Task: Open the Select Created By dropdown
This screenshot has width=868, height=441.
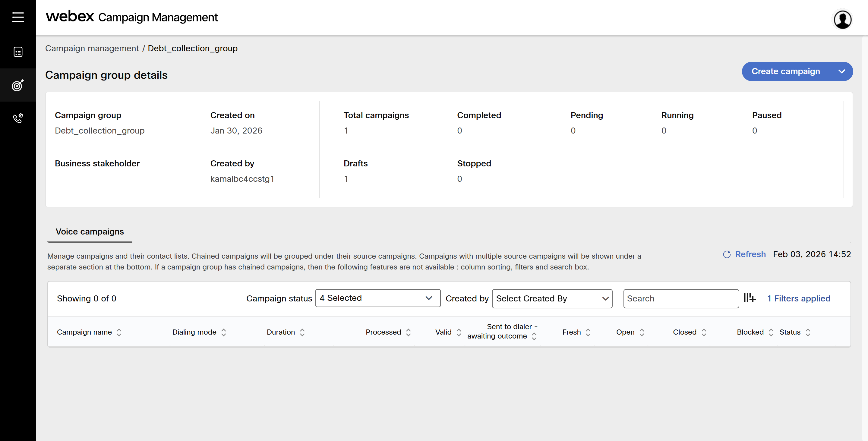Action: point(552,298)
